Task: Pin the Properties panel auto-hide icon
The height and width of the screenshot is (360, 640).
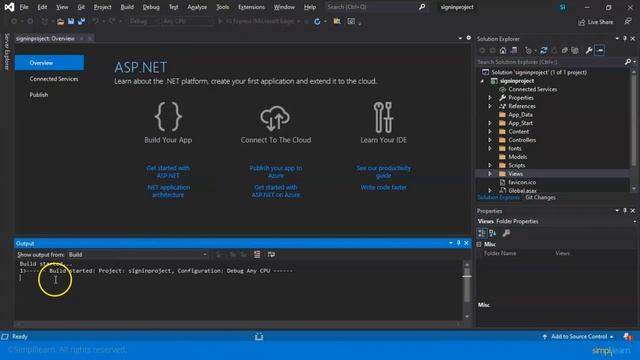Action: pyautogui.click(x=624, y=210)
